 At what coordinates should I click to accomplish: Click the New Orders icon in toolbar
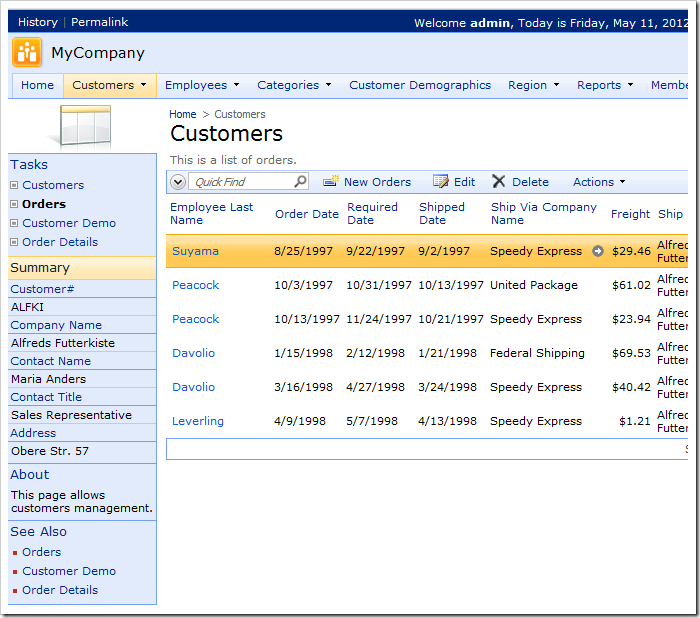tap(330, 182)
